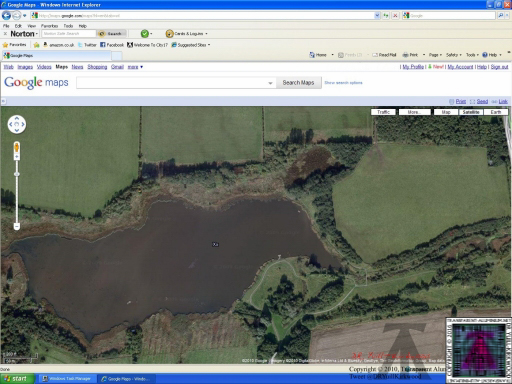
Task: Open the Help menu in menu bar
Action: pos(83,26)
